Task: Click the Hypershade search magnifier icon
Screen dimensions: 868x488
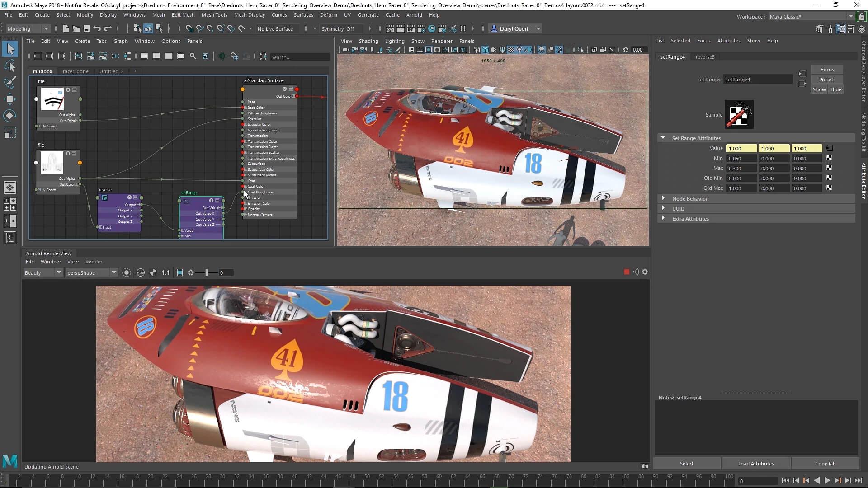Action: (193, 56)
